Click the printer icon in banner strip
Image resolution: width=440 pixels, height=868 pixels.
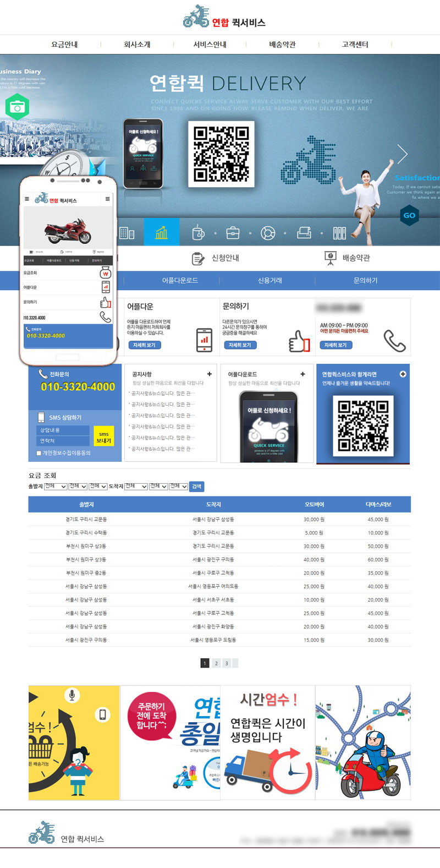(304, 233)
